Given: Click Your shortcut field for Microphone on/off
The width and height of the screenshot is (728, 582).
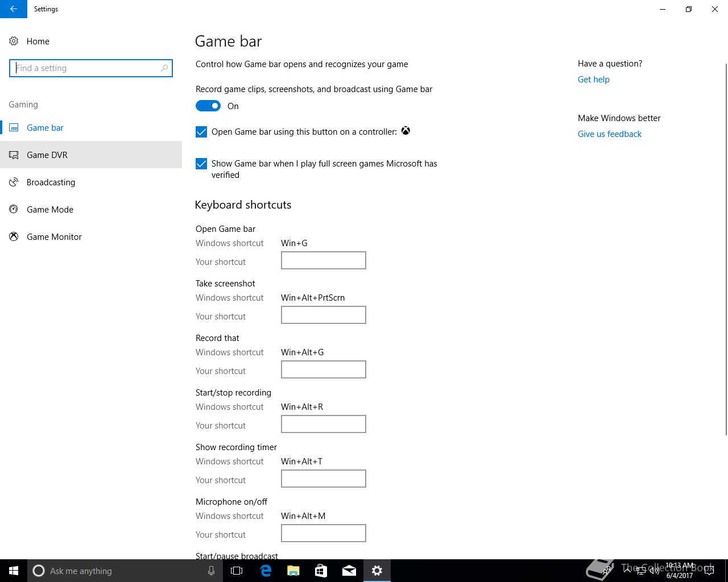Looking at the screenshot, I should click(x=324, y=533).
